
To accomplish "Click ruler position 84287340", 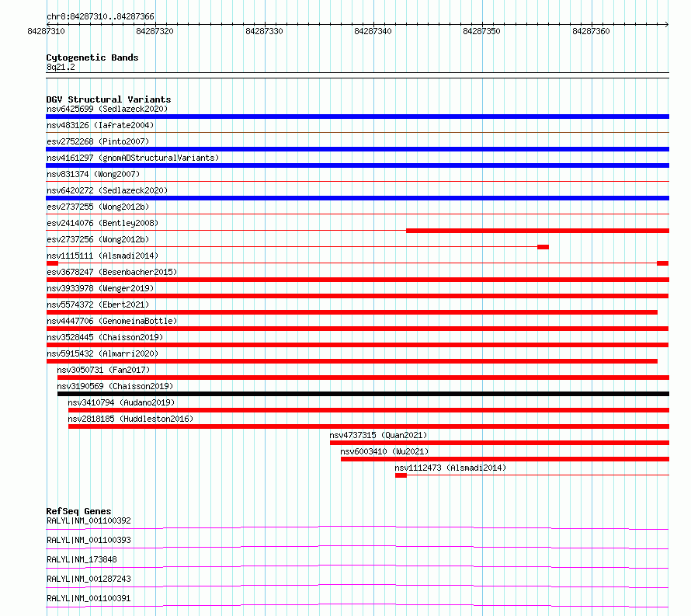I will point(373,31).
